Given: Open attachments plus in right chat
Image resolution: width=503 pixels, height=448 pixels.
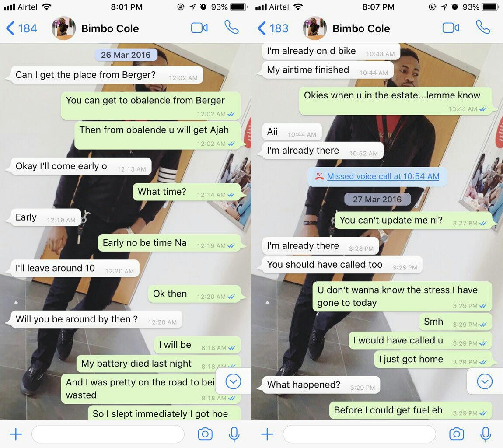Looking at the screenshot, I should click(x=267, y=434).
